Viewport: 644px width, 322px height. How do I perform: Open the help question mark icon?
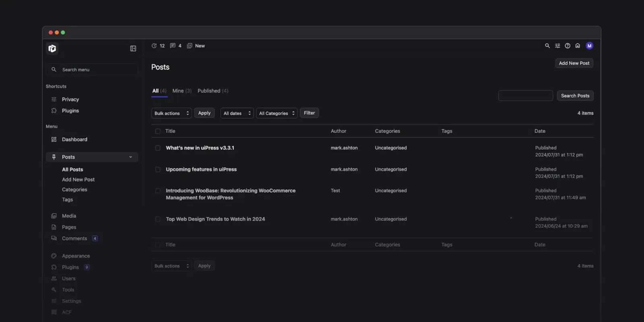[568, 46]
